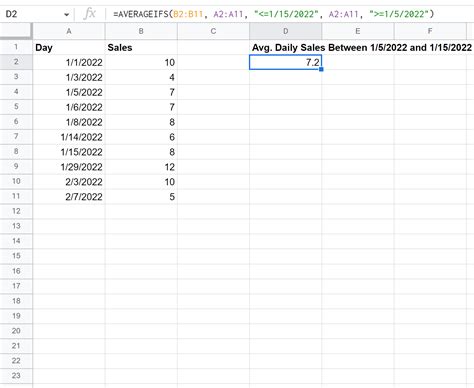Click the select-all corner box

[x=16, y=31]
